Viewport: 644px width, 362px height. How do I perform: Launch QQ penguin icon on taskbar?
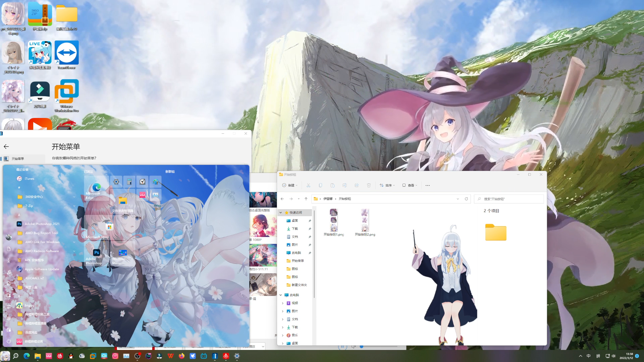[x=71, y=356]
